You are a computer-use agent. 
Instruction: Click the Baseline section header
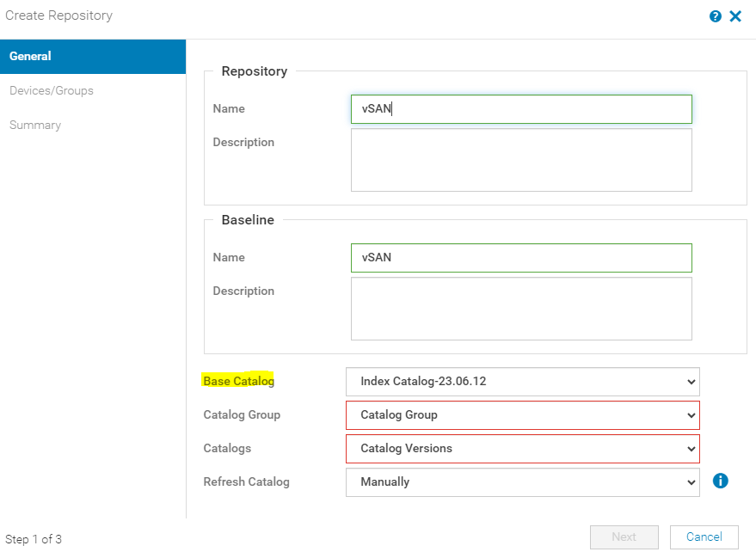tap(247, 220)
